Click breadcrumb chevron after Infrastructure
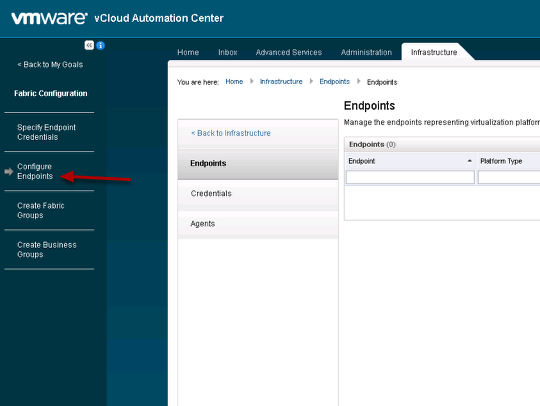Image resolution: width=540 pixels, height=406 pixels. click(311, 81)
